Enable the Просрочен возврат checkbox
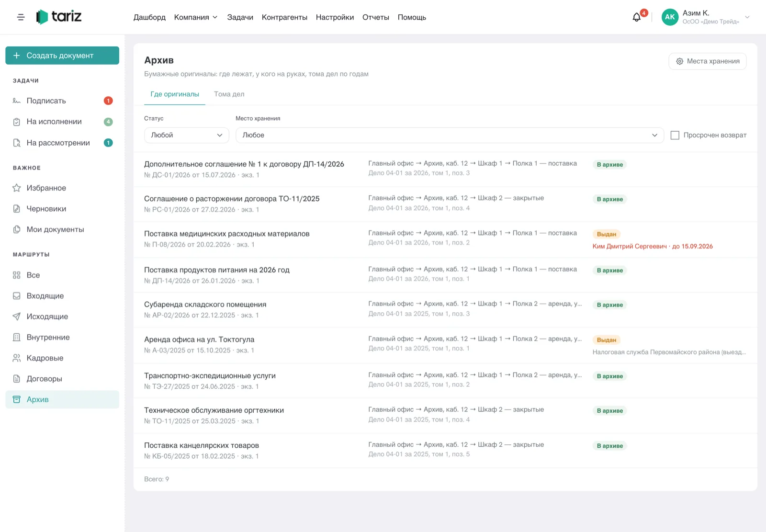Image resolution: width=766 pixels, height=532 pixels. click(675, 135)
